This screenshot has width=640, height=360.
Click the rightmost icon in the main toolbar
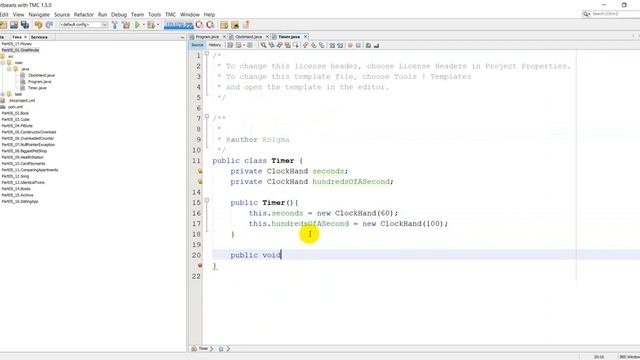click(x=246, y=25)
